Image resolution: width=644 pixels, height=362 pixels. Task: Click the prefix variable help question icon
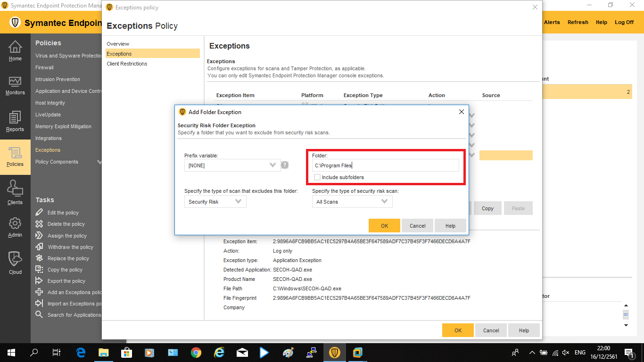(x=285, y=165)
